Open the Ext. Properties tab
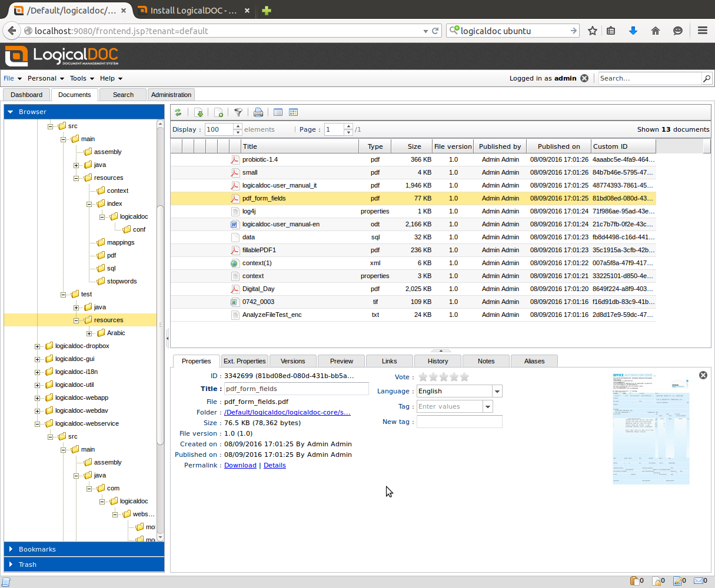 (x=245, y=361)
